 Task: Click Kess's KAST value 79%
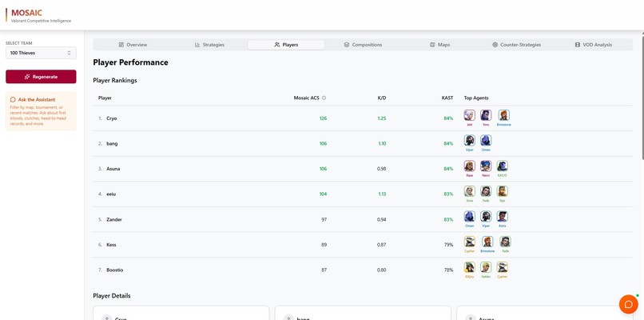[x=448, y=245]
